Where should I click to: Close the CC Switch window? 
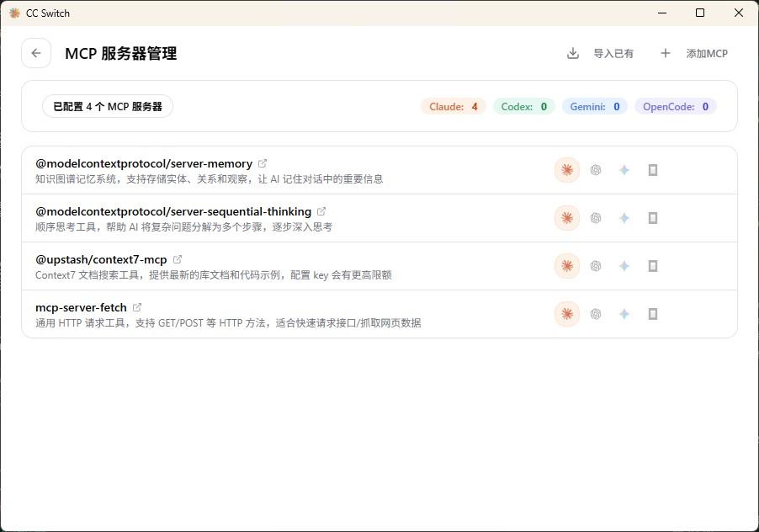click(x=739, y=13)
